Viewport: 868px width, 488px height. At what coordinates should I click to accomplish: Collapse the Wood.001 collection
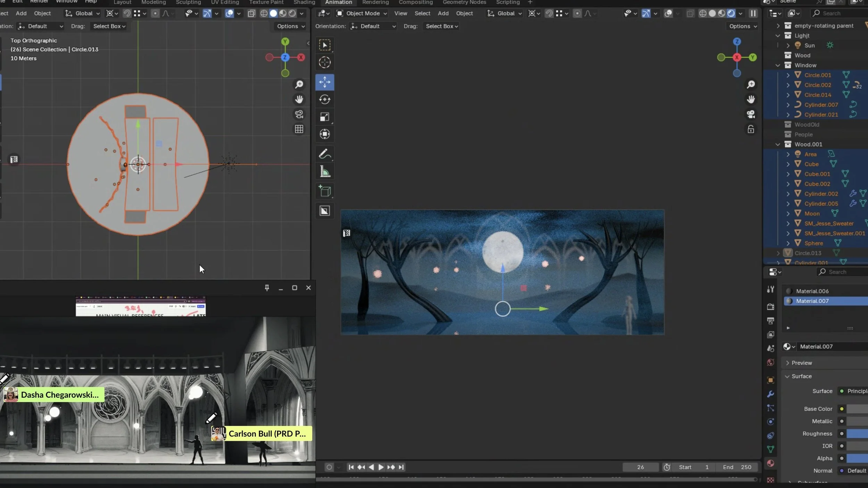[778, 144]
